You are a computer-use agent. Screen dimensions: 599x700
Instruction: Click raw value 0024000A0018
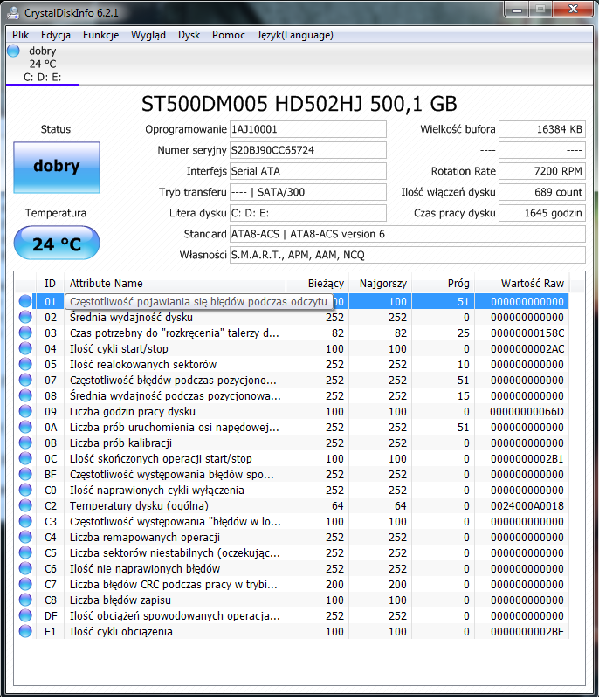click(x=527, y=506)
